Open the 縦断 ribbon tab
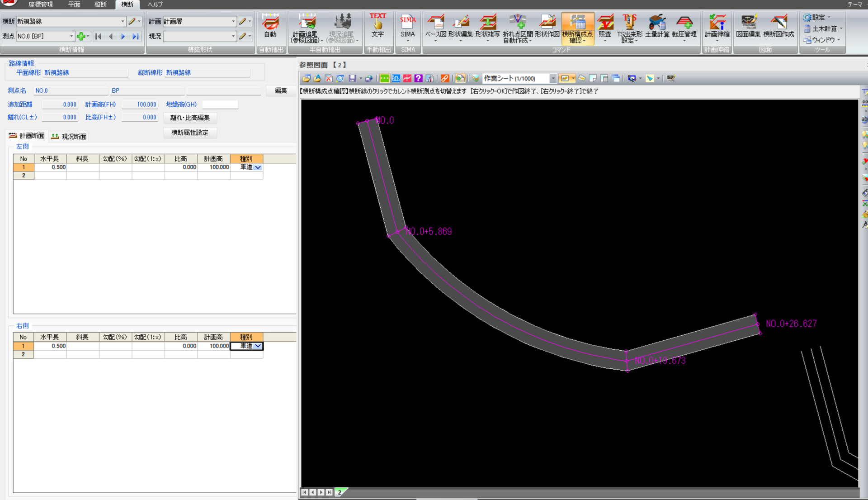The width and height of the screenshot is (868, 500). coord(100,5)
